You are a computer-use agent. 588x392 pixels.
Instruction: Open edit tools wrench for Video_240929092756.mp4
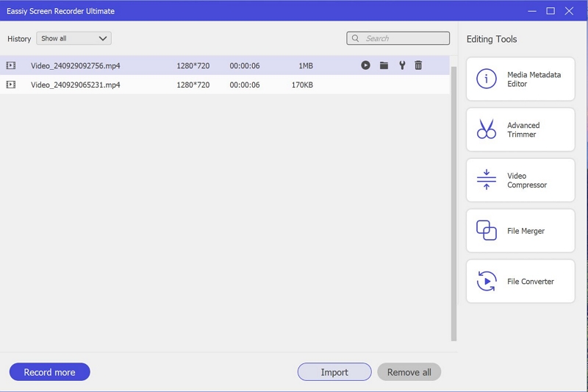click(402, 65)
